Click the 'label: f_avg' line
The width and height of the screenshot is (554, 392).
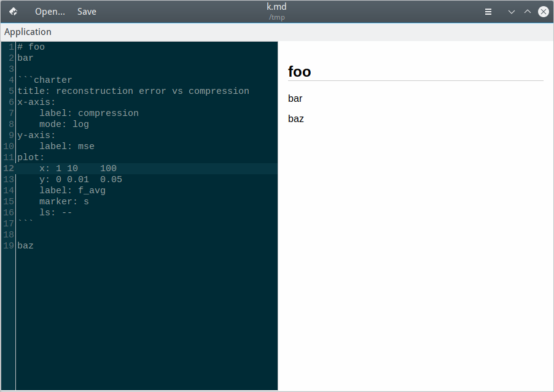point(72,191)
